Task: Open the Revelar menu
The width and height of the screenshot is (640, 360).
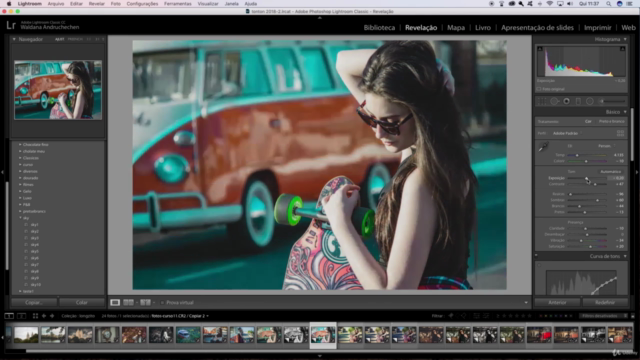Action: (97, 4)
